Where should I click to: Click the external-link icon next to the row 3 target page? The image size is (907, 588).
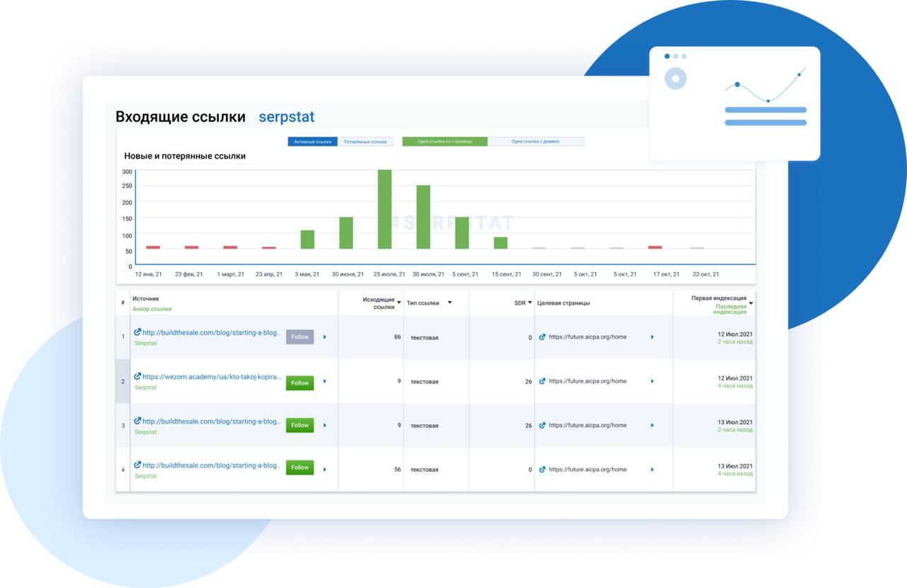coord(542,426)
